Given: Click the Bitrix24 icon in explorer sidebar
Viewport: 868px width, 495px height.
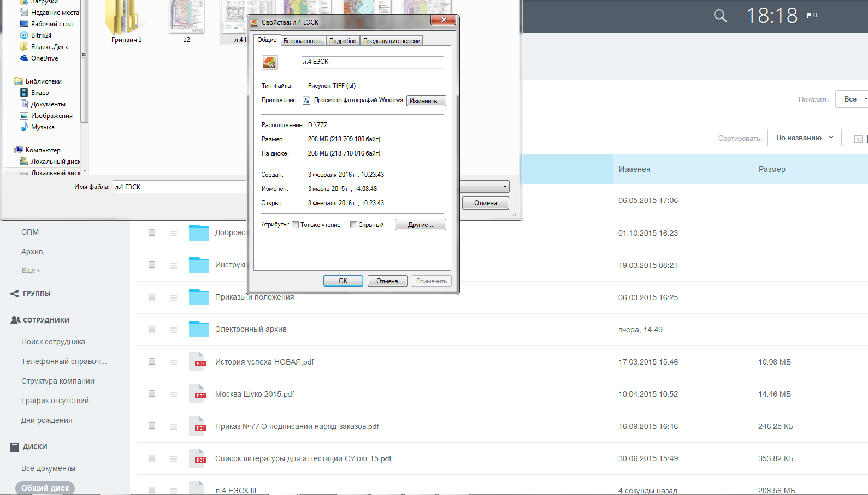Looking at the screenshot, I should coord(24,35).
